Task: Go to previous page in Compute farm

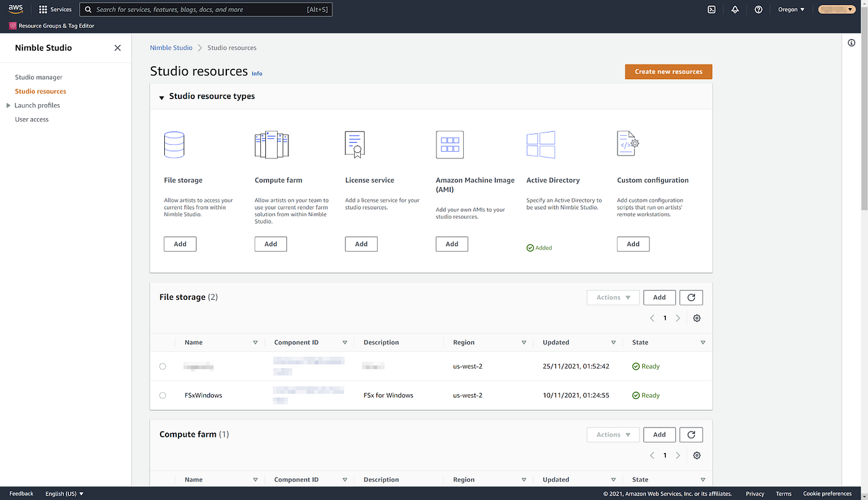Action: (652, 455)
